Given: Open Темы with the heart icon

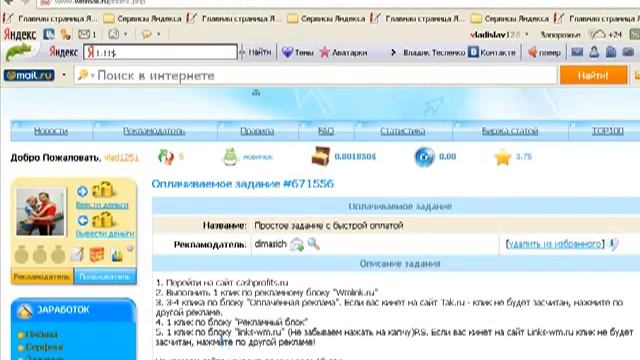Looking at the screenshot, I should tap(298, 52).
